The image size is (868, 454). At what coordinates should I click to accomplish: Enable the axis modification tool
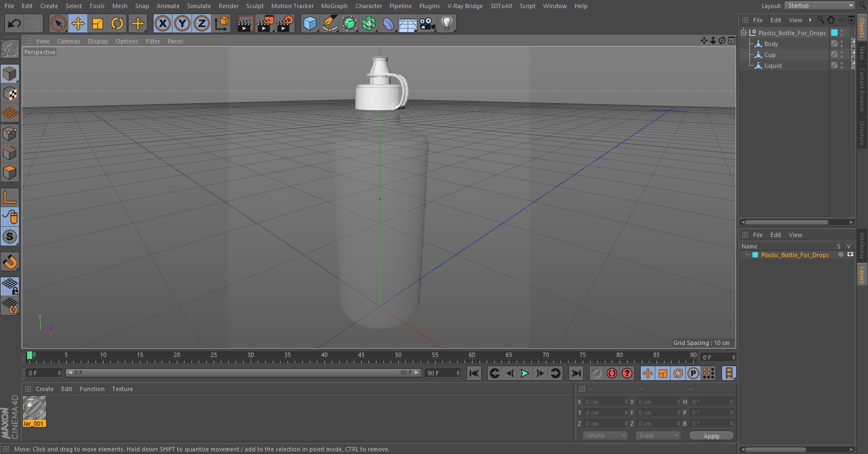pyautogui.click(x=10, y=197)
